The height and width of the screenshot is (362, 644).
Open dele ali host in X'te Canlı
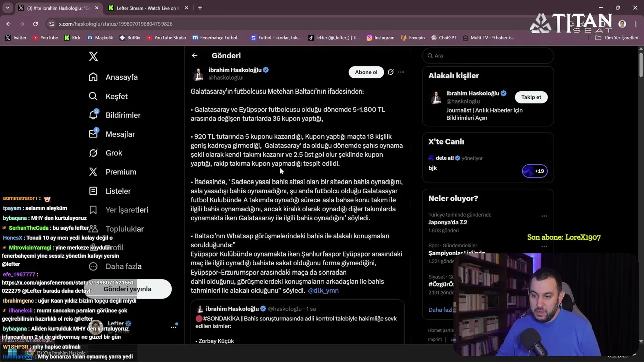[x=444, y=158]
